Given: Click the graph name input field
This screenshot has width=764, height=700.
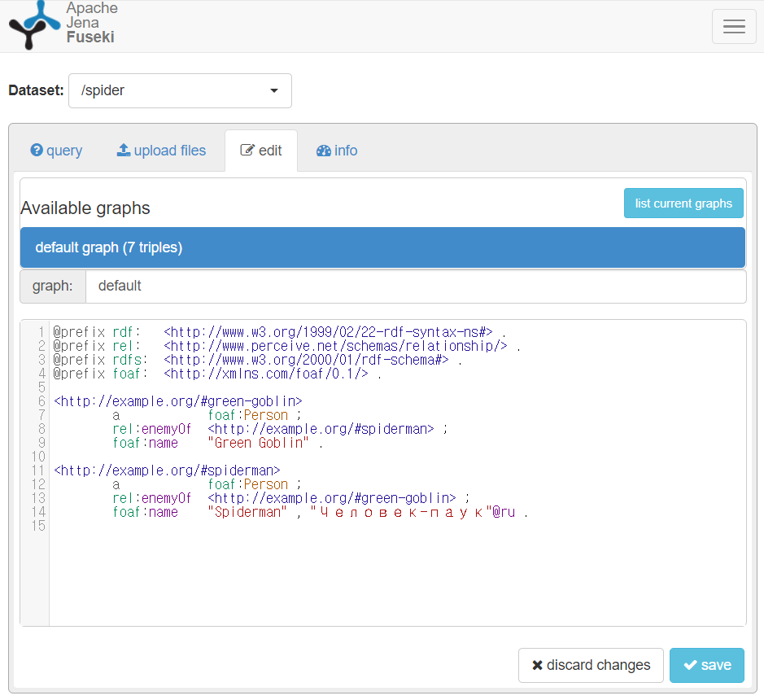Looking at the screenshot, I should 416,287.
